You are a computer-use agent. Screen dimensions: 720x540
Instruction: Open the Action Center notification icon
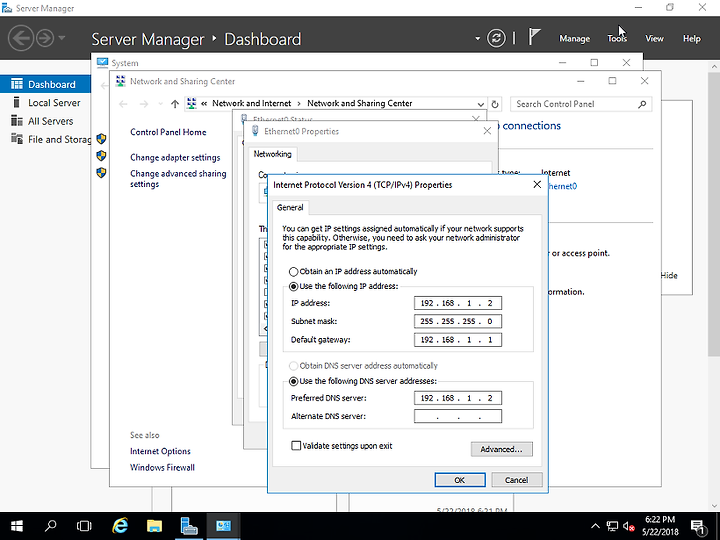click(698, 527)
